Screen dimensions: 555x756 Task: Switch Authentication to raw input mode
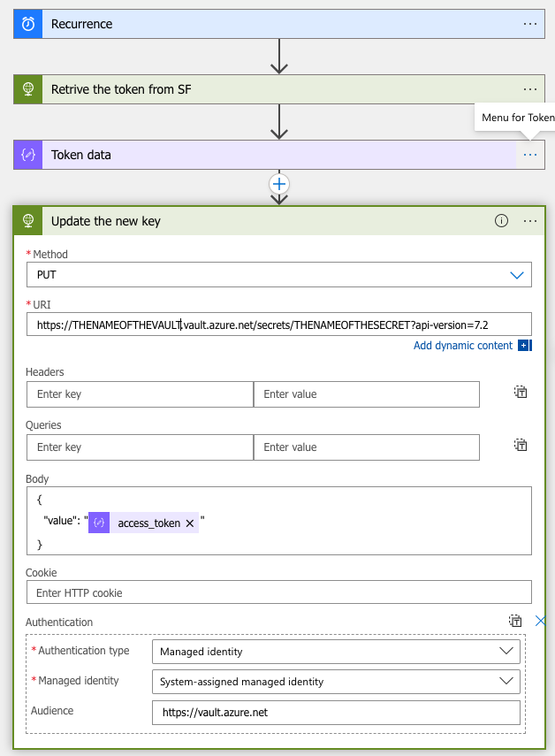coord(515,621)
